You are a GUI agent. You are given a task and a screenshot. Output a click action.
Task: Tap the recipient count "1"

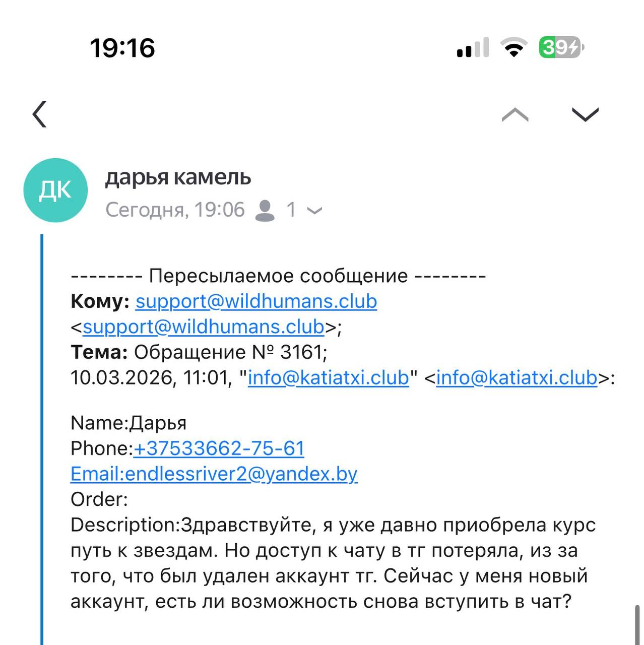tap(291, 210)
